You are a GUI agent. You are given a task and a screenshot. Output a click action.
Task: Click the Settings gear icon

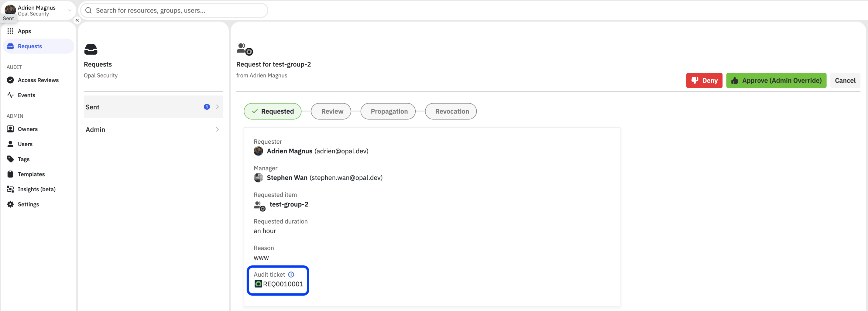tap(10, 204)
